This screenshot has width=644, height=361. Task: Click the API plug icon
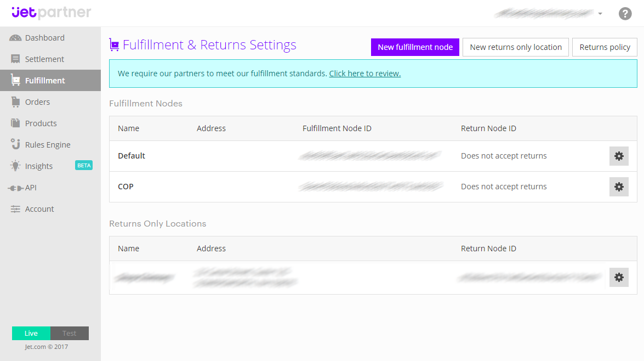point(15,188)
